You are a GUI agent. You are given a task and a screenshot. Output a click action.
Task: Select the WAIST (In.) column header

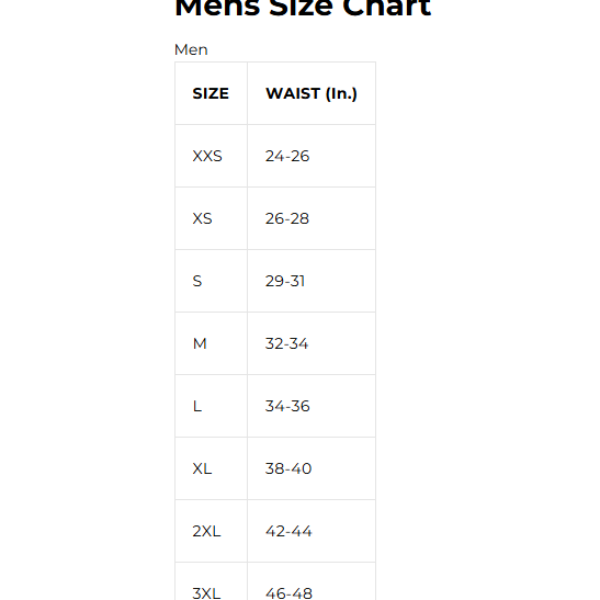tap(311, 93)
